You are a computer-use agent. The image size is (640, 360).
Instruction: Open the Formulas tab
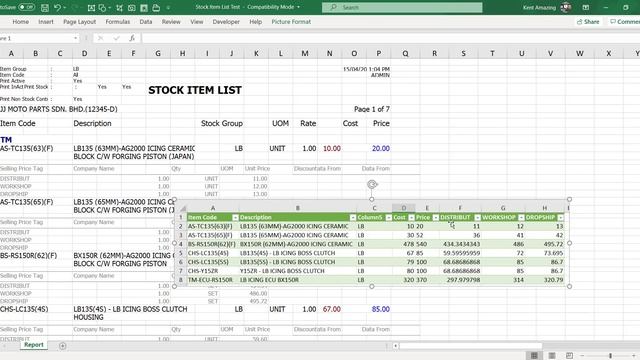(x=118, y=22)
